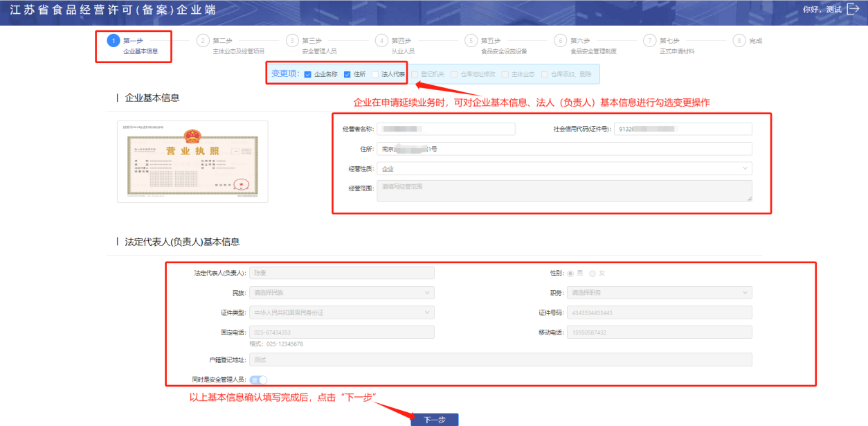Toggle the 住所 change item checkbox
This screenshot has width=868, height=426.
tap(347, 74)
